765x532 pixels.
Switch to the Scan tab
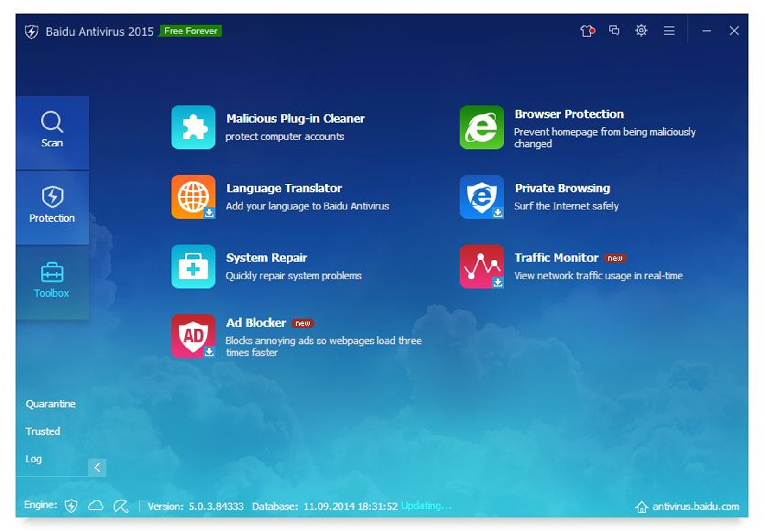[x=52, y=131]
